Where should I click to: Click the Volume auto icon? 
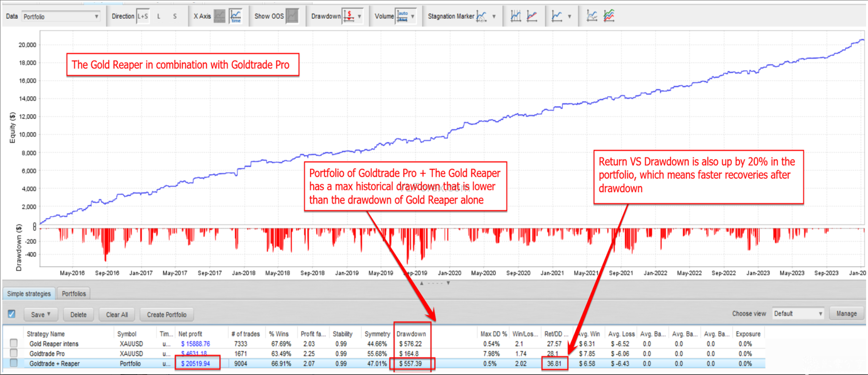pos(402,16)
